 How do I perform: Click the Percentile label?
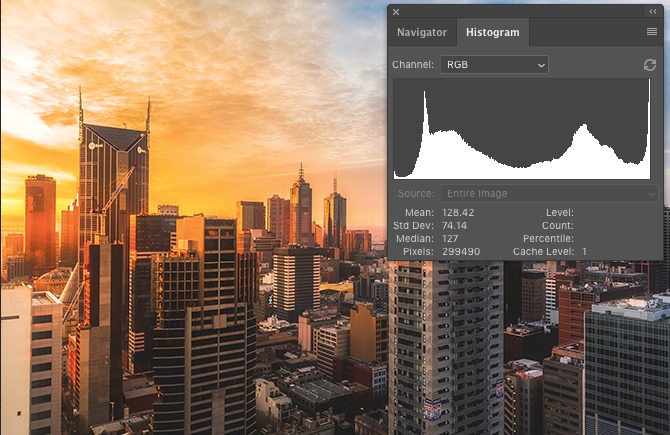[547, 239]
